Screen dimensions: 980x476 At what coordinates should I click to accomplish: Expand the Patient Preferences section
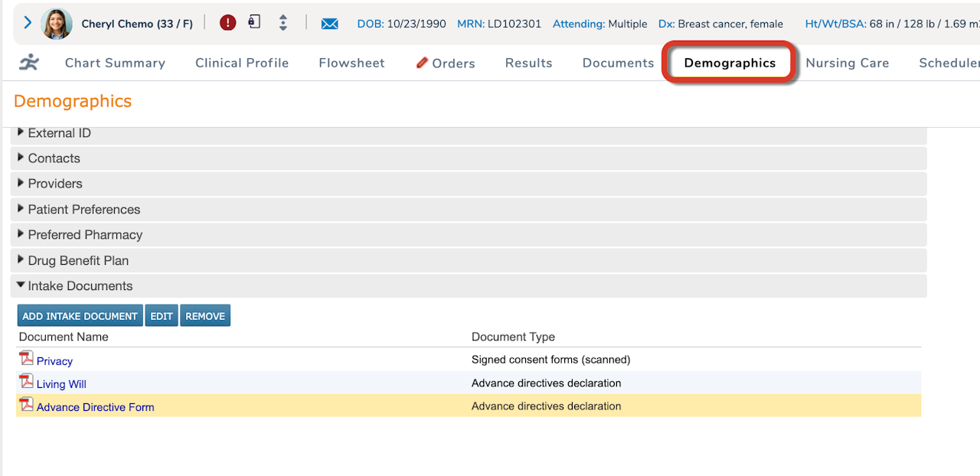tap(21, 210)
